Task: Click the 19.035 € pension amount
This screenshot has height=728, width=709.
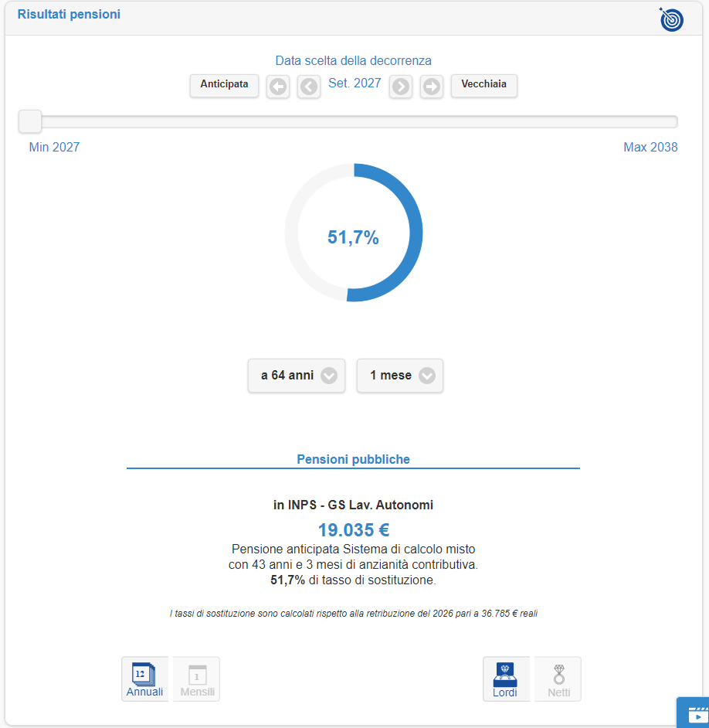Action: (353, 530)
